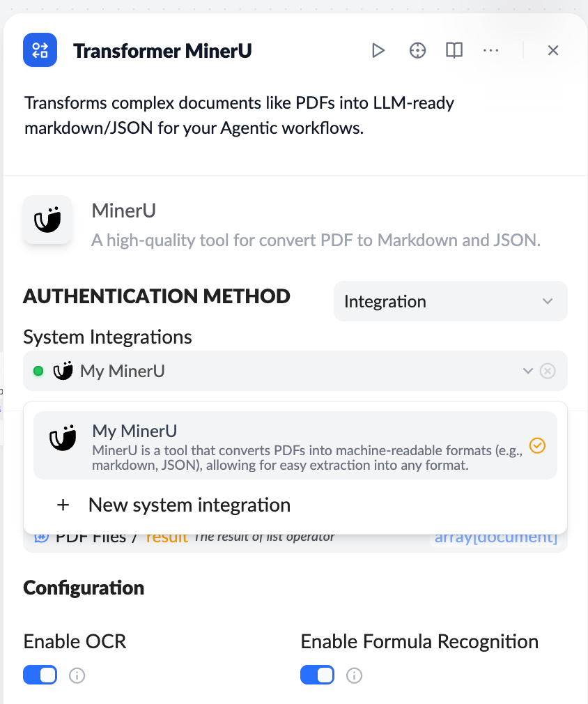Click the info icon next to Formula Recognition
This screenshot has width=588, height=704.
coord(354,675)
